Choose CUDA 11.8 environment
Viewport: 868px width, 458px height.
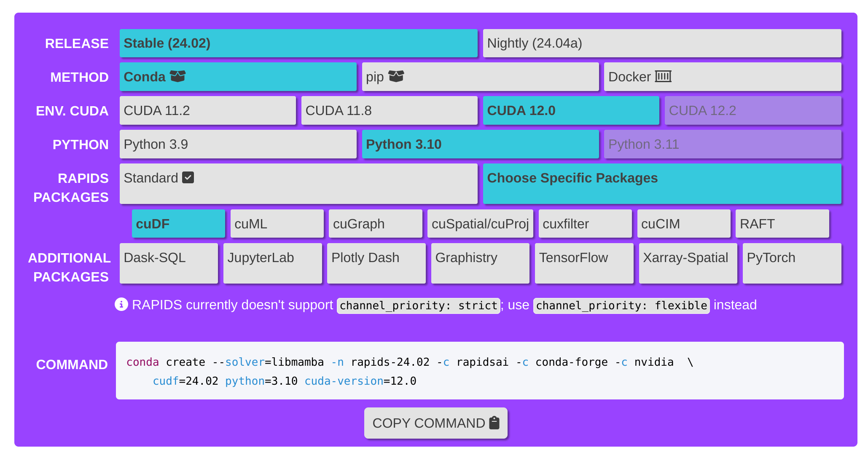coord(389,110)
